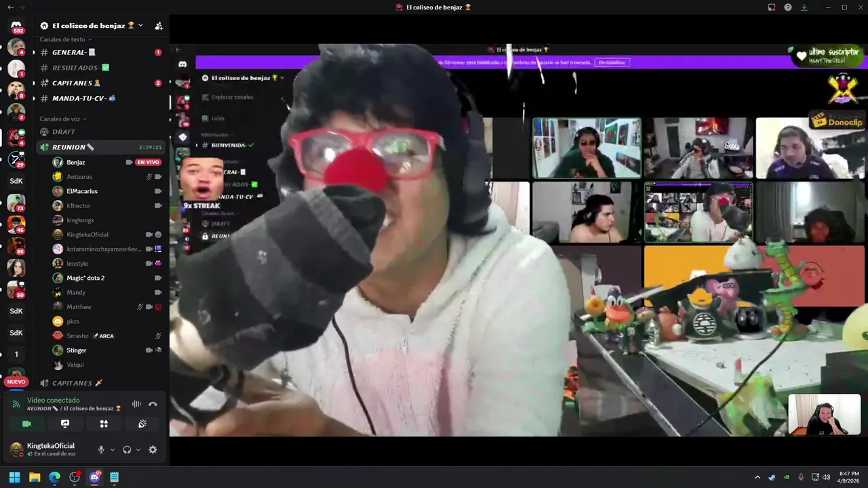Screen dimensions: 868x488
Task: Open the GENERAL text channel
Action: (101, 52)
